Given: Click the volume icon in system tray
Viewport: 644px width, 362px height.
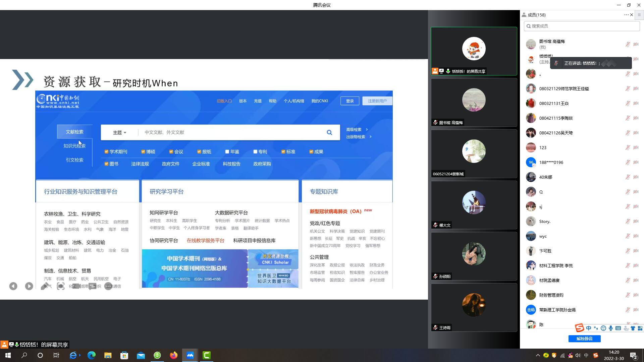Looking at the screenshot, I should pos(578,355).
